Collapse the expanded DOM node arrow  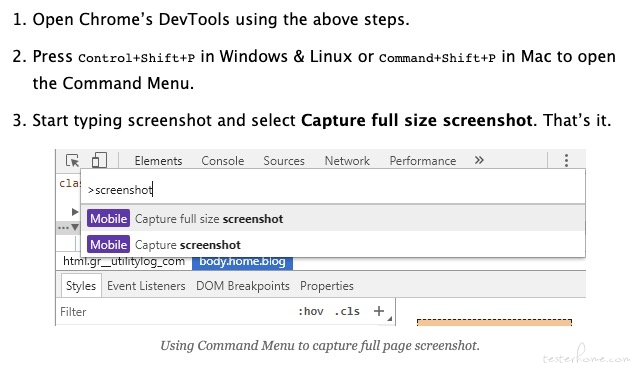coord(75,227)
